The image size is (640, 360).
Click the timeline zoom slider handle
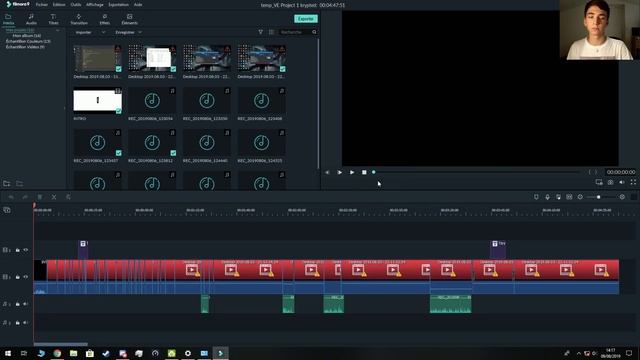pos(599,197)
